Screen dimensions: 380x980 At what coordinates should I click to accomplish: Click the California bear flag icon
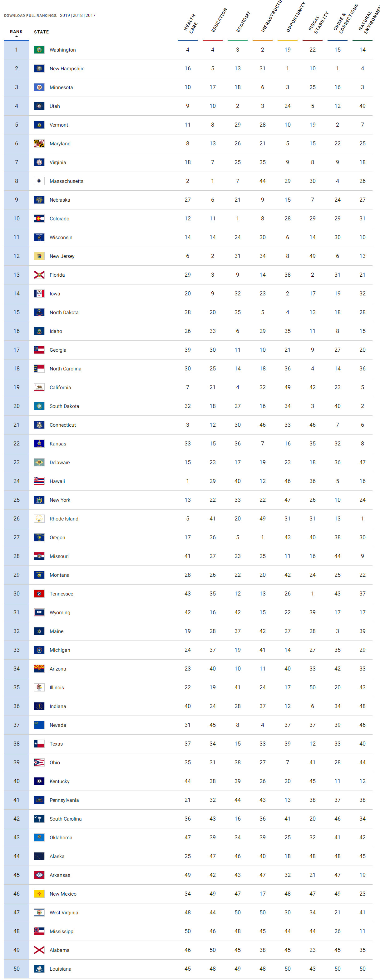click(x=39, y=387)
